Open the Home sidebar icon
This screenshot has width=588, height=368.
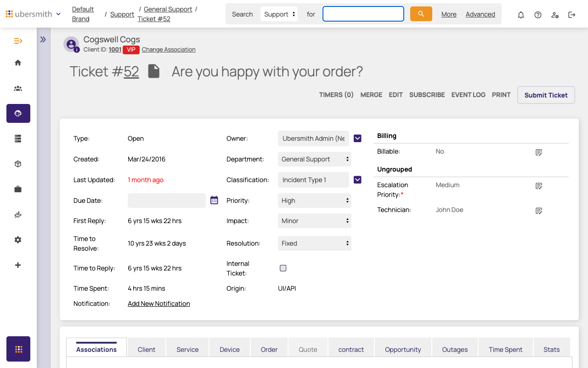point(18,63)
